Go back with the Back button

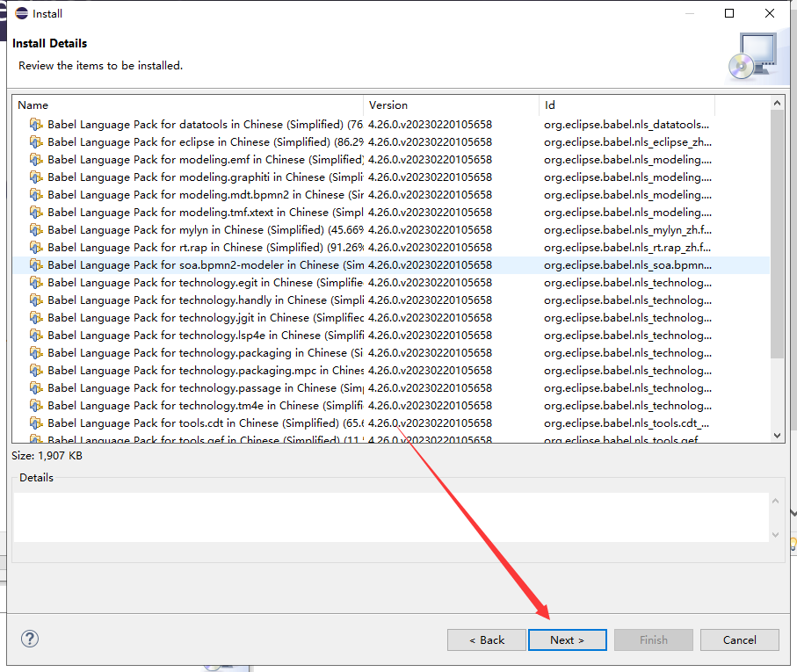487,640
